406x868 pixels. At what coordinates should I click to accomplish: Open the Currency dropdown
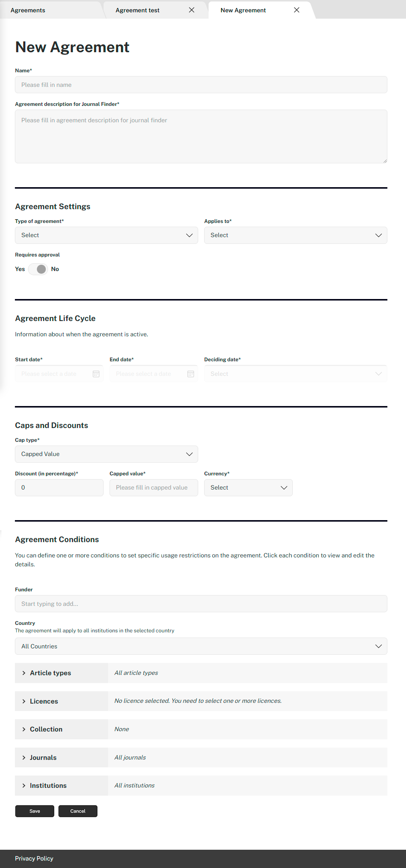[x=248, y=488]
